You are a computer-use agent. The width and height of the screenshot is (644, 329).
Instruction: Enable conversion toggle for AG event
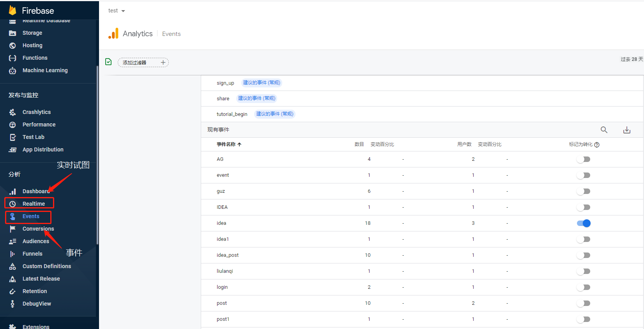coord(584,159)
